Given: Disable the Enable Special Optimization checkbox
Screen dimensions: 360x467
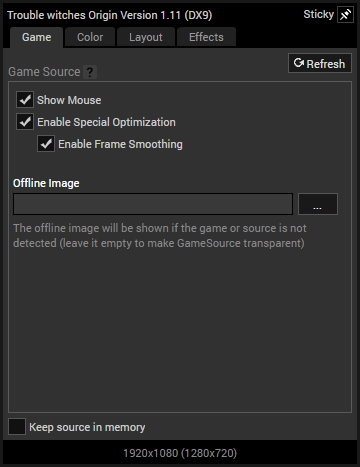Looking at the screenshot, I should click(25, 122).
